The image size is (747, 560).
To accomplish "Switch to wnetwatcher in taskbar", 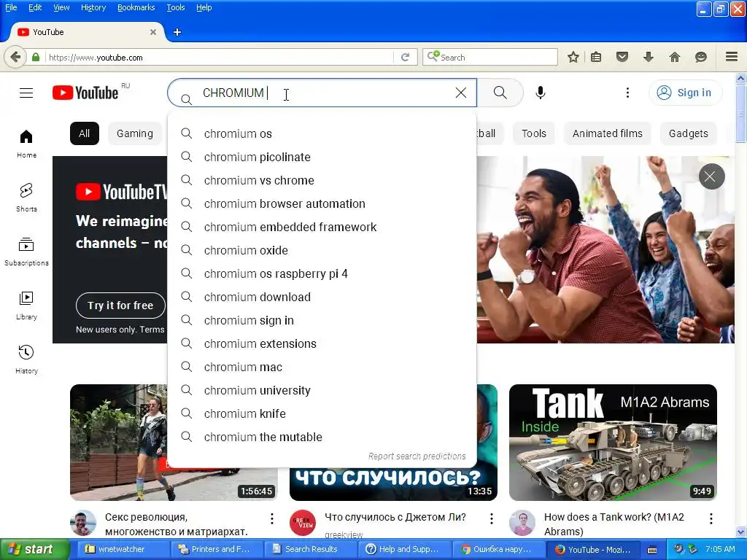I will (x=123, y=549).
